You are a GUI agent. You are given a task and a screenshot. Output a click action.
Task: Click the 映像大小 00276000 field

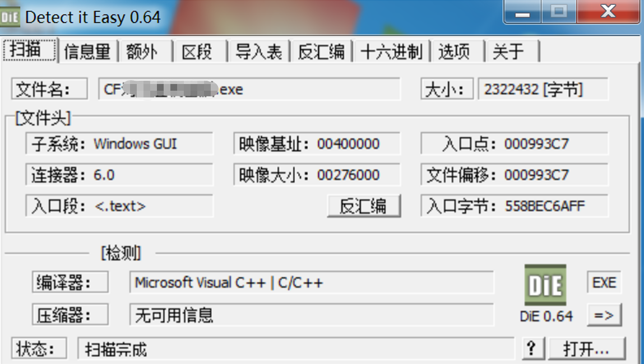(317, 175)
